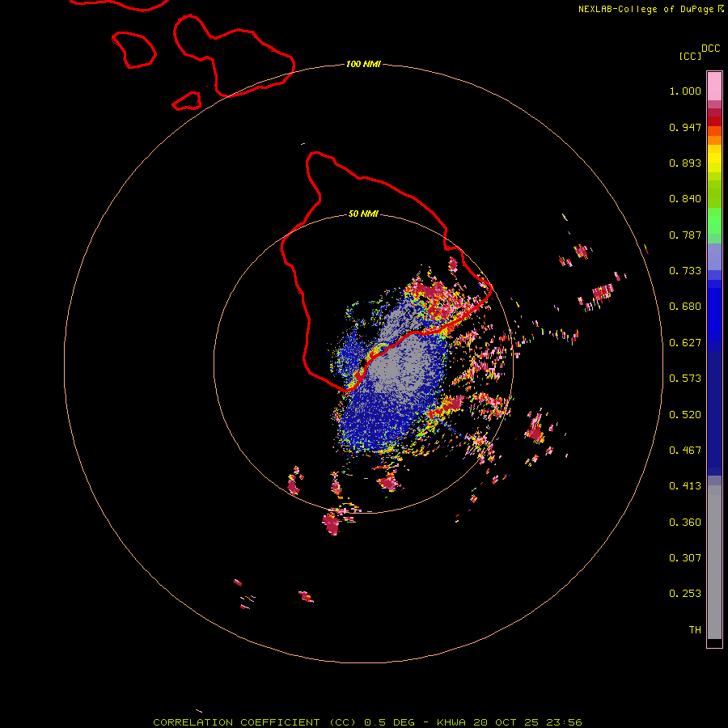
Task: Select the 0.413 scale value
Action: click(685, 486)
